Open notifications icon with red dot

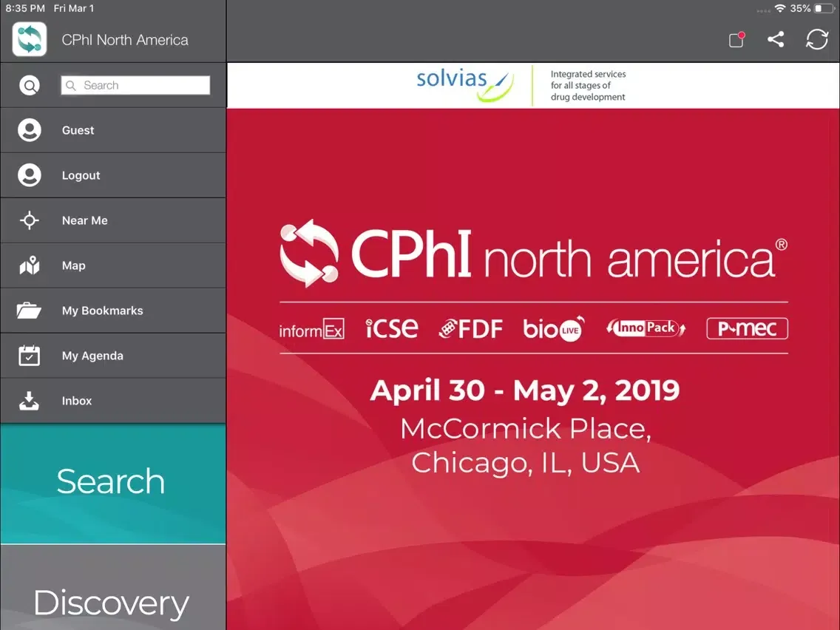pos(737,39)
